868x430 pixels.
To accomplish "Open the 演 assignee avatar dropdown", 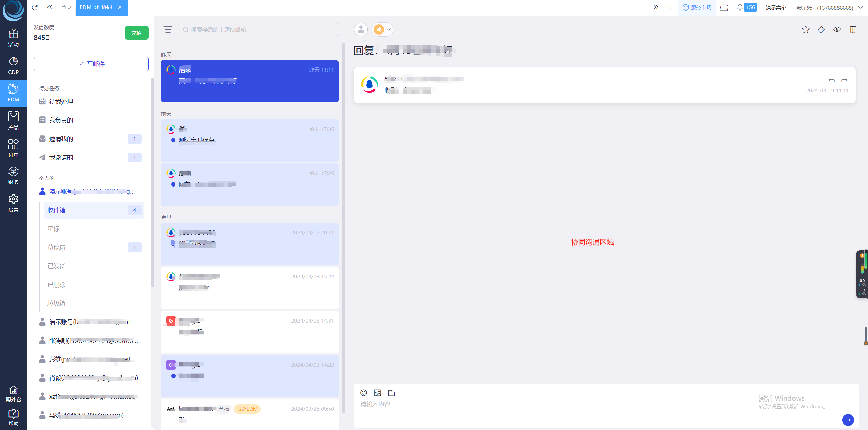I will [x=383, y=30].
